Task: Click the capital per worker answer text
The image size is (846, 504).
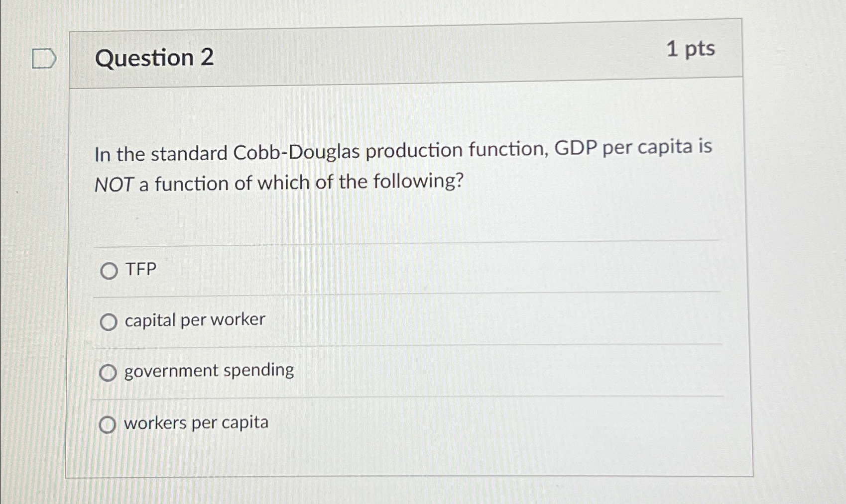Action: pos(194,320)
